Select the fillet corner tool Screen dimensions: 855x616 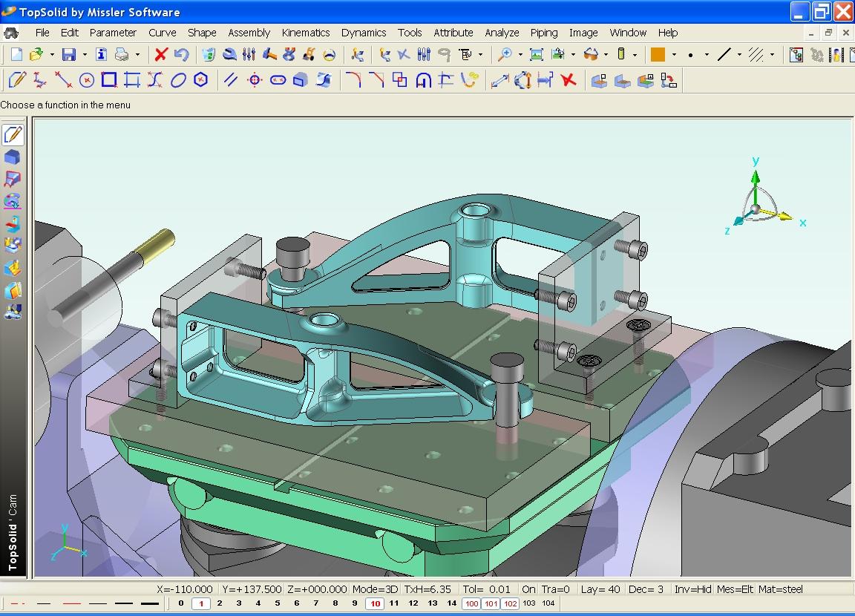(x=353, y=80)
